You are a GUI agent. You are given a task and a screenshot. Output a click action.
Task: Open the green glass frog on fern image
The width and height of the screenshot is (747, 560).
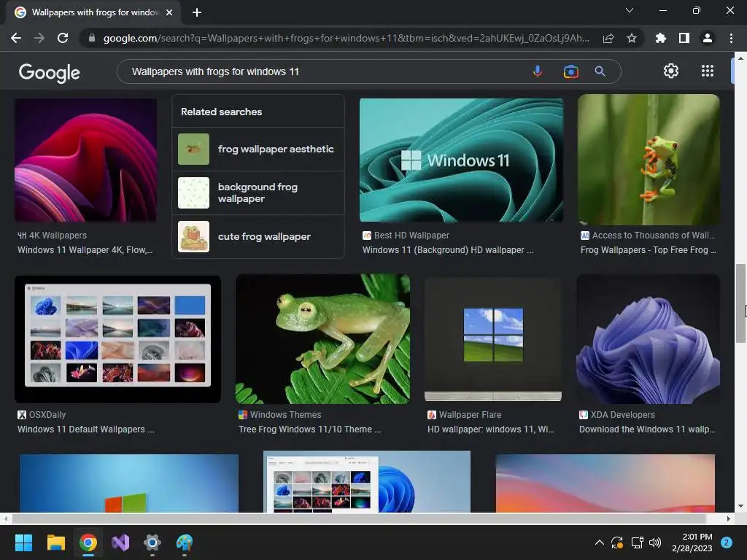[322, 339]
